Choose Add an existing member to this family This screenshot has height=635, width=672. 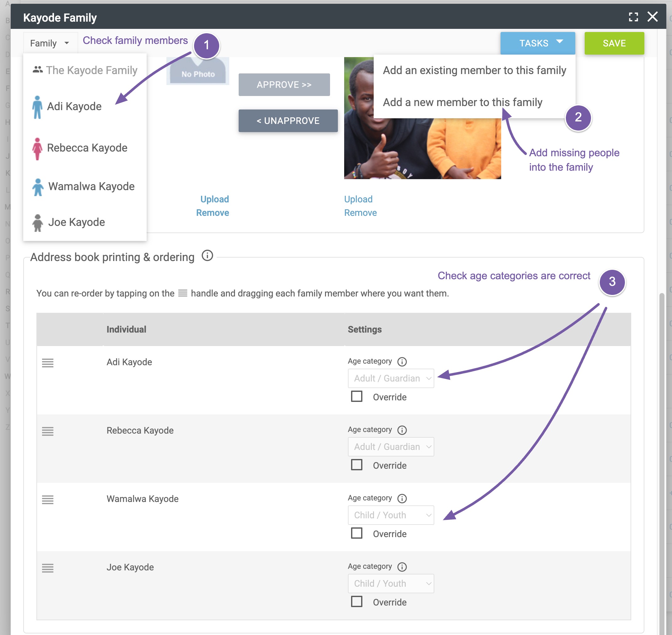coord(474,70)
